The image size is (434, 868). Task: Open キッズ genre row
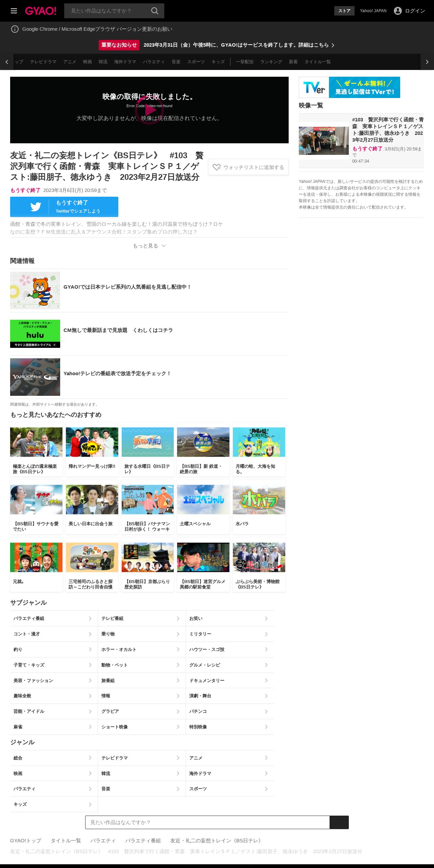click(54, 804)
